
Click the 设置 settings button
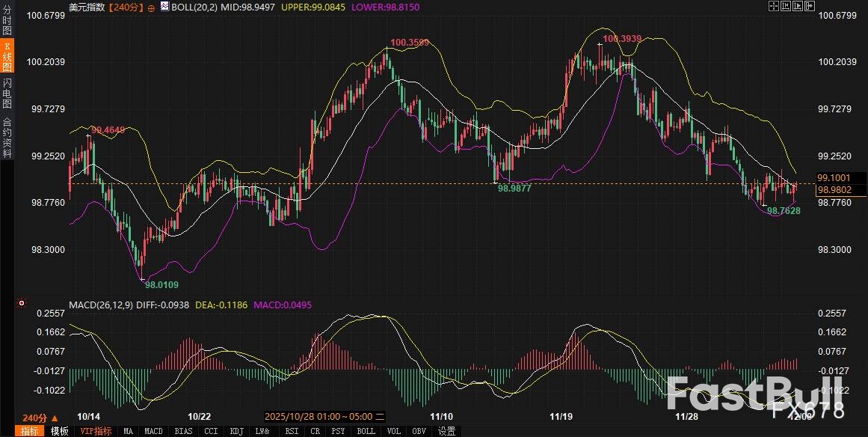(446, 431)
